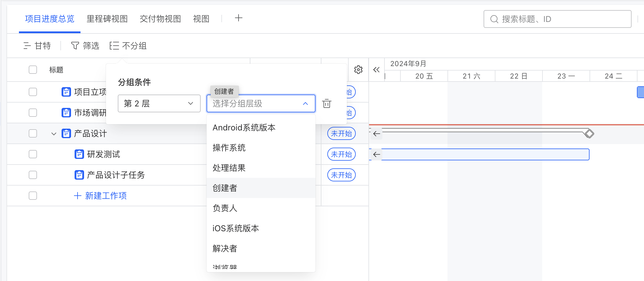Click the 2024年9月 month label
Image resolution: width=644 pixels, height=281 pixels.
408,64
